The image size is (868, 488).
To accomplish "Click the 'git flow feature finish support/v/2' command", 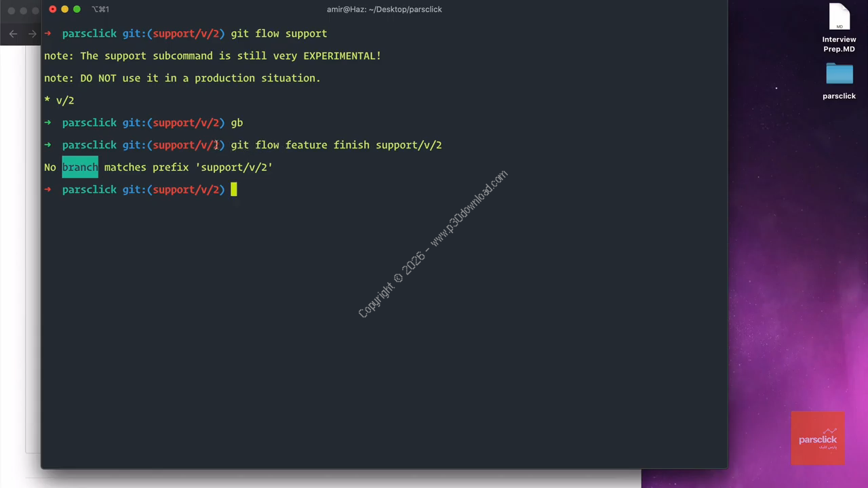I will click(336, 145).
